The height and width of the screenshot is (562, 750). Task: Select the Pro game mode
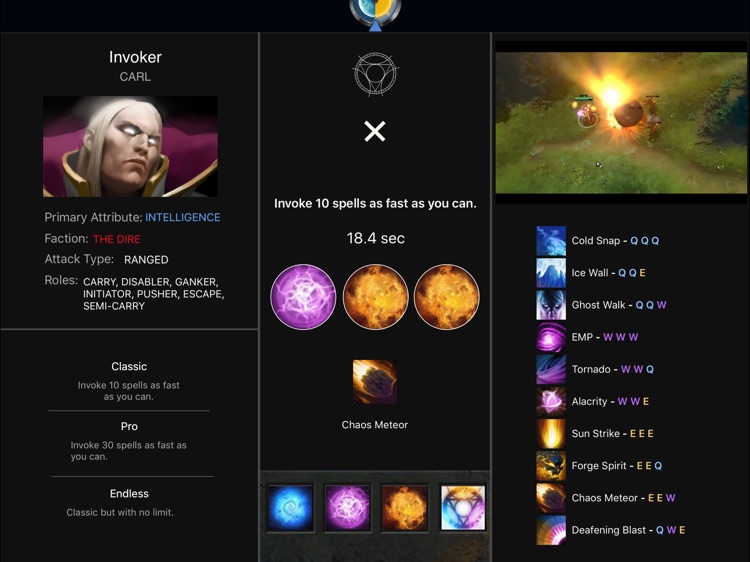click(129, 441)
